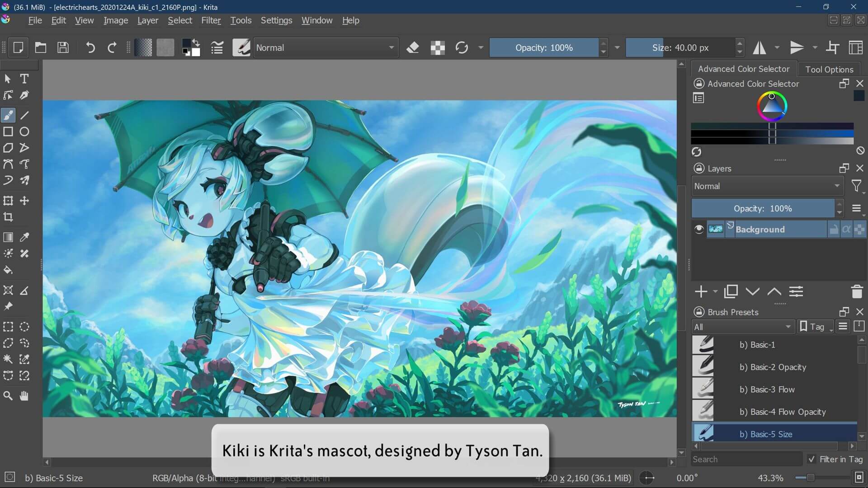This screenshot has width=868, height=488.
Task: Switch to the Tool Options tab
Action: [x=830, y=69]
